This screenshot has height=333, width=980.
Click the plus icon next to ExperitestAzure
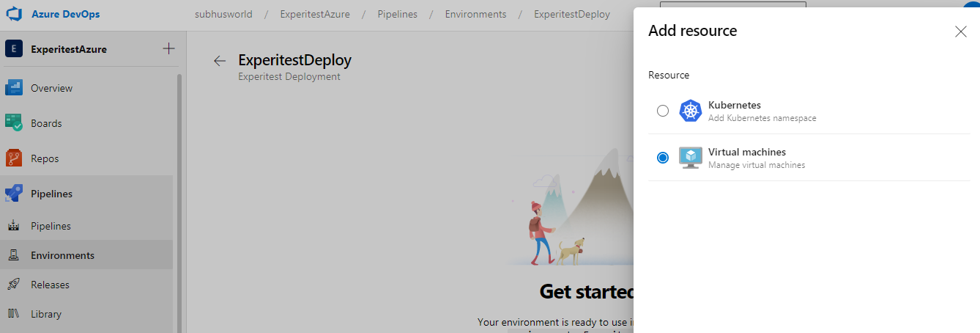[x=168, y=49]
